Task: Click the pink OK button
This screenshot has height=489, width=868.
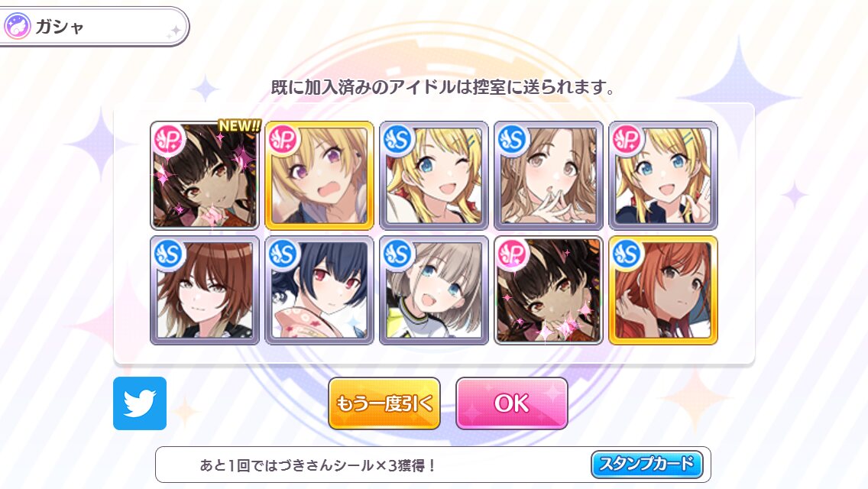Action: click(x=511, y=403)
